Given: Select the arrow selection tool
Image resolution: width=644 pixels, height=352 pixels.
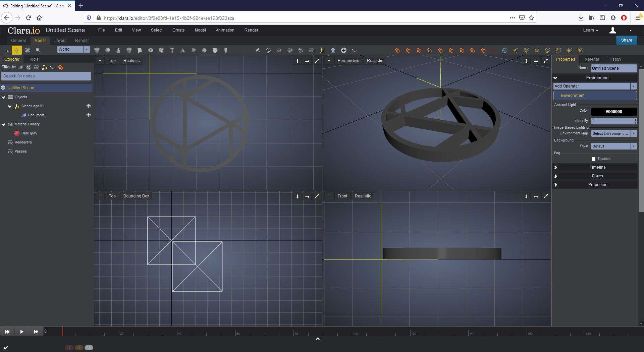Looking at the screenshot, I should 6,50.
